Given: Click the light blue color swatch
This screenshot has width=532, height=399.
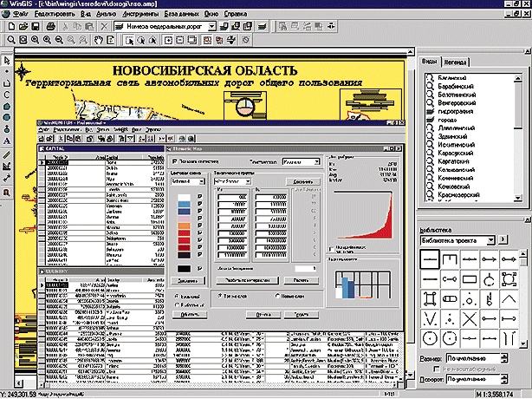Looking at the screenshot, I should 185,204.
